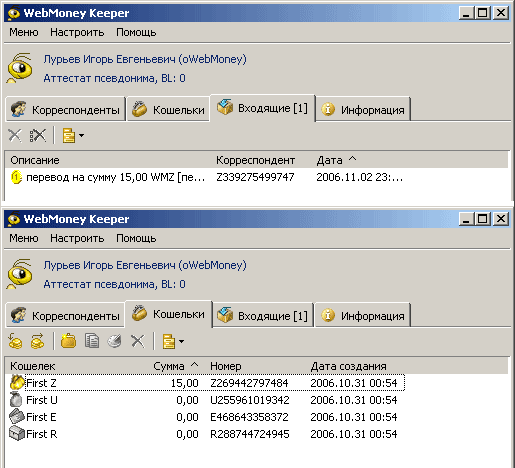Click the coins-with-right-arrow icon in the lower toolbar

point(37,341)
